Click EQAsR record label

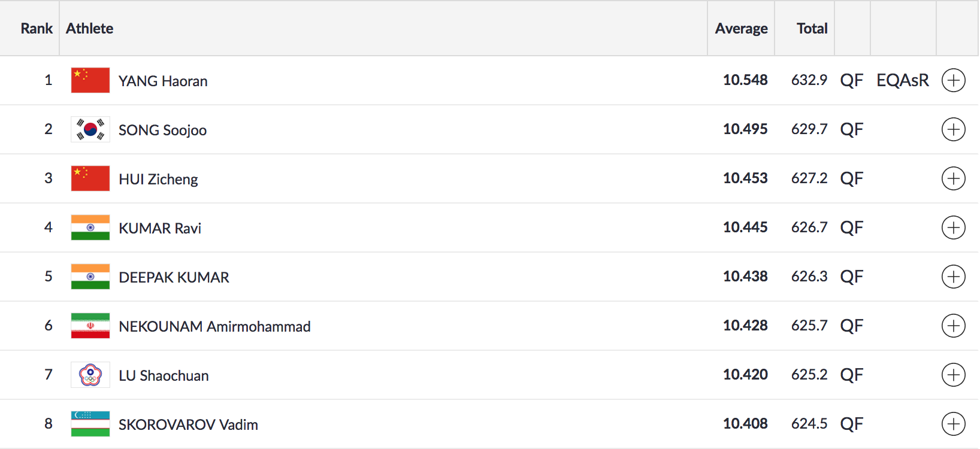902,80
